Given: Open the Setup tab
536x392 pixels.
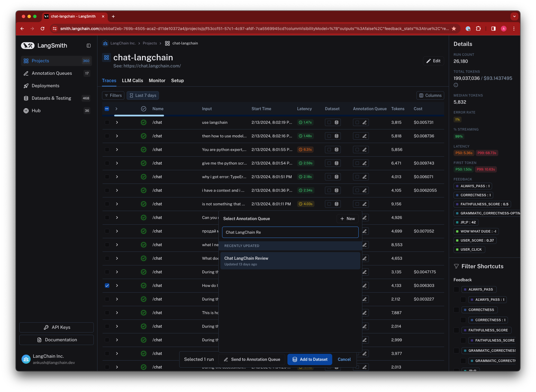Looking at the screenshot, I should click(x=177, y=81).
